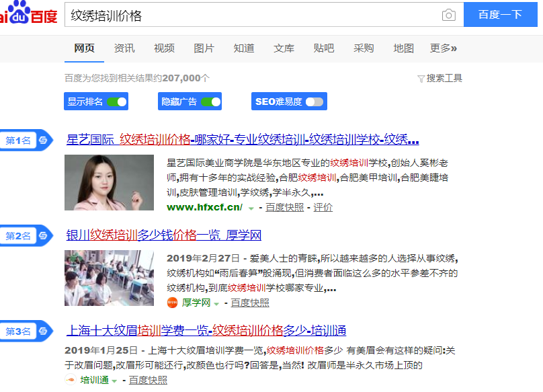Expand dropdown arrow after www.hfxcf.cn/
Image resolution: width=543 pixels, height=392 pixels.
point(251,208)
